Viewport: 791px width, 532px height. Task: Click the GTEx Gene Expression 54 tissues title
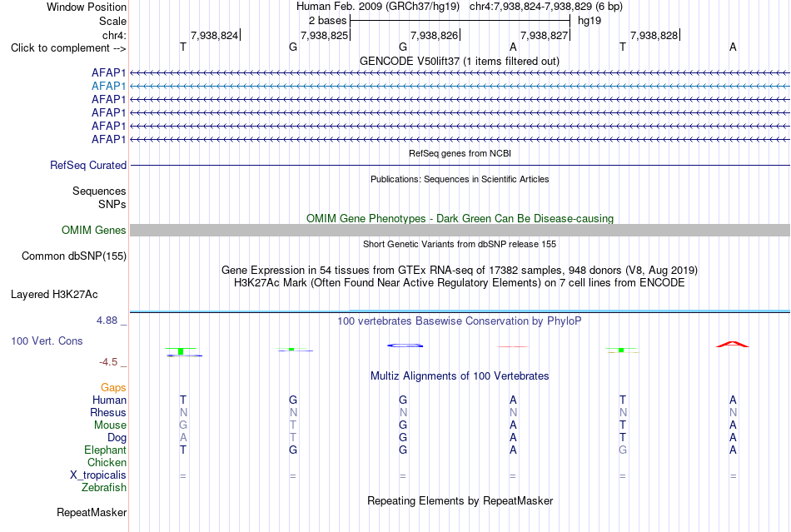460,271
